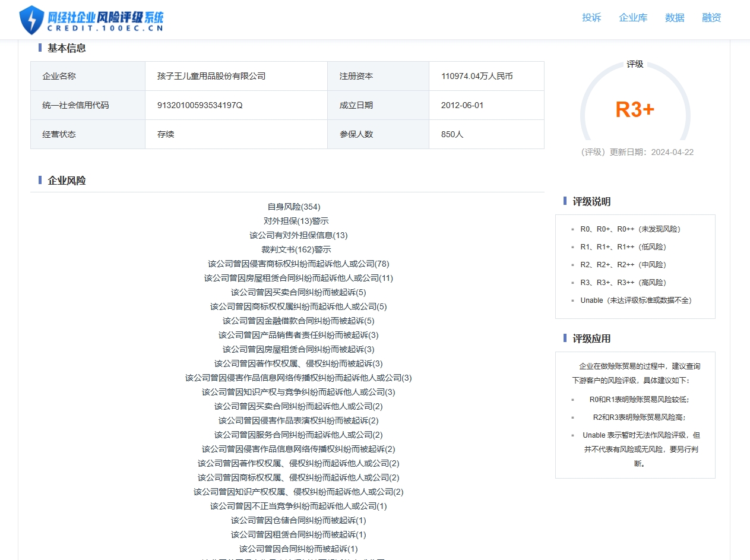Click 仓储合同纠纷而被起诉(1) line
The image size is (750, 560).
coord(299,520)
